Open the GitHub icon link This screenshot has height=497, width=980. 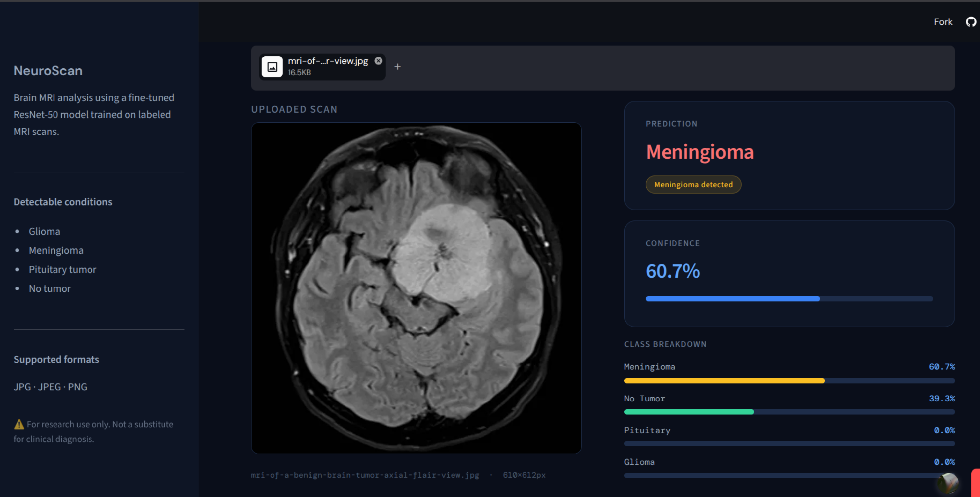point(971,22)
